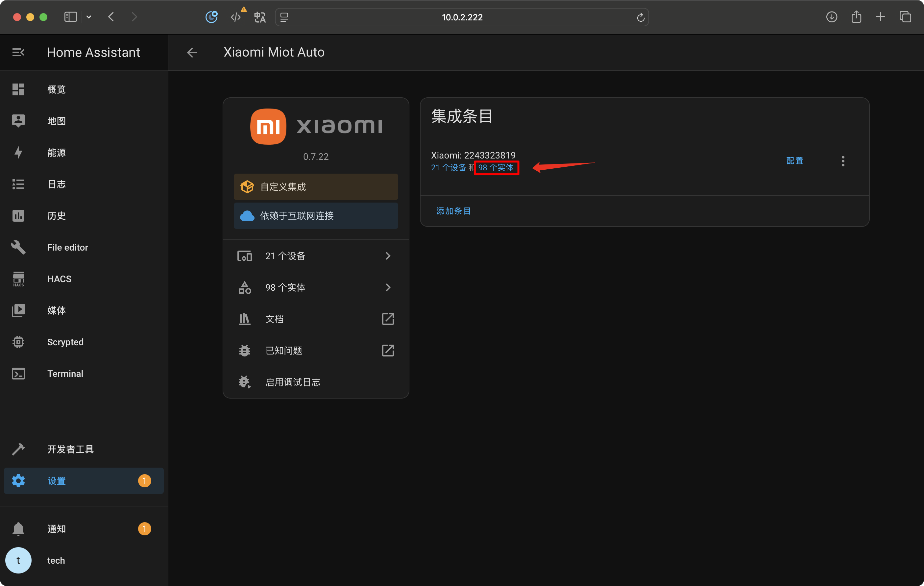Open Safari translate icon
The image size is (924, 586).
pos(260,17)
